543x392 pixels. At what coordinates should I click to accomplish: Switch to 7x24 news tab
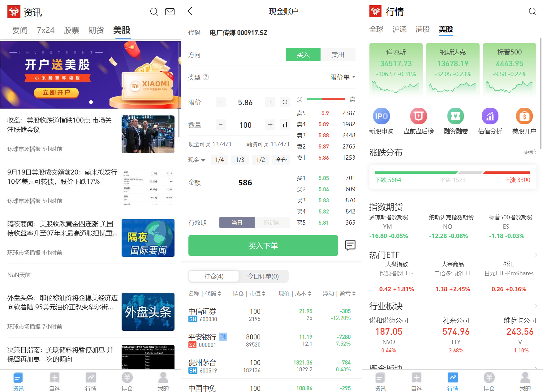[x=46, y=30]
